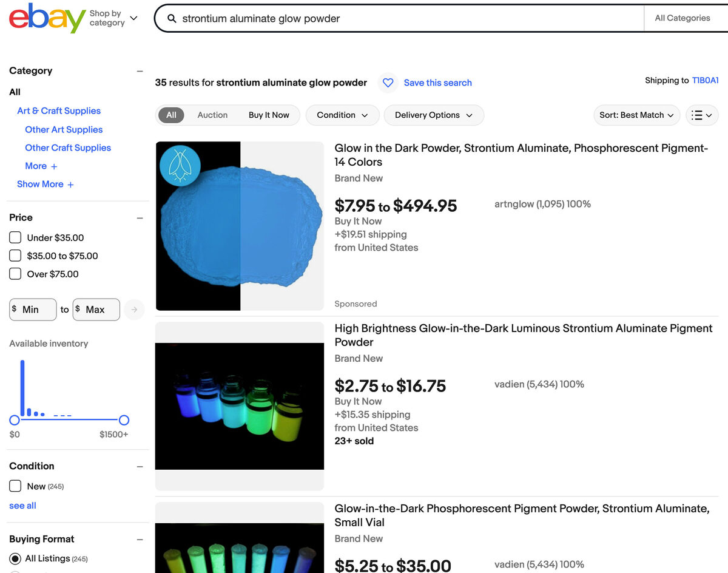Select the All listings tab
The image size is (728, 573).
point(172,115)
